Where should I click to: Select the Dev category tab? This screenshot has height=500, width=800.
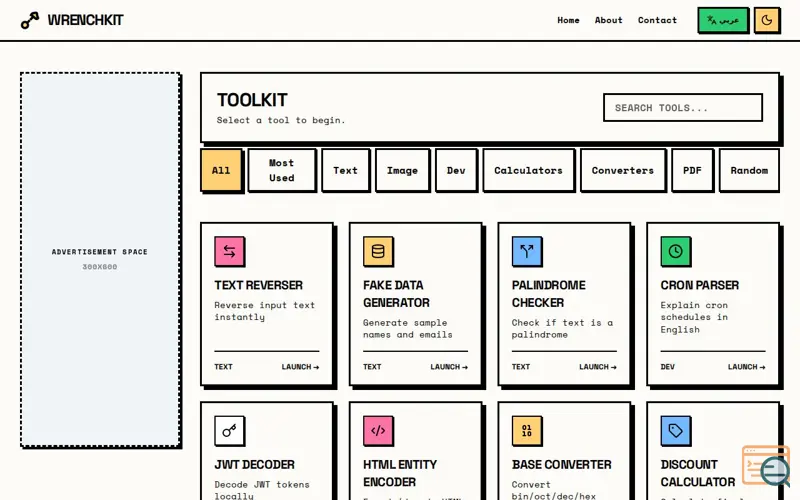click(456, 170)
